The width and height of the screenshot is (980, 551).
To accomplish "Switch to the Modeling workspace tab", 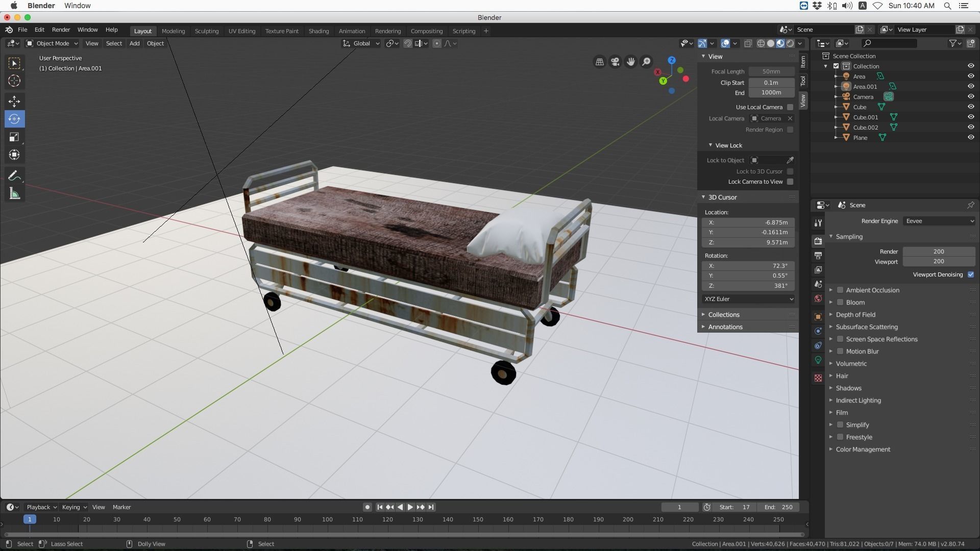I will click(173, 31).
